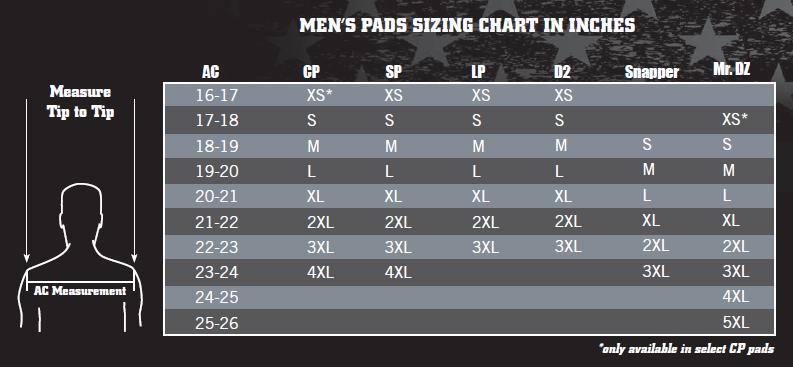This screenshot has width=793, height=367.
Task: Click 3XL in the Snapper column
Action: 655,271
